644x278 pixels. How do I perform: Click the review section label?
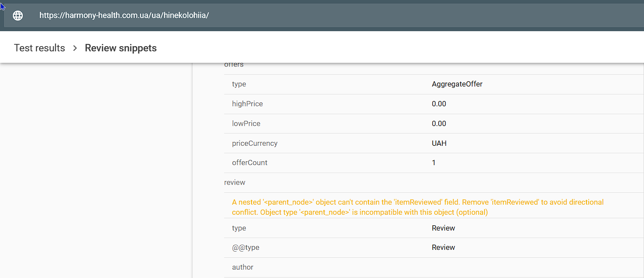pyautogui.click(x=235, y=182)
